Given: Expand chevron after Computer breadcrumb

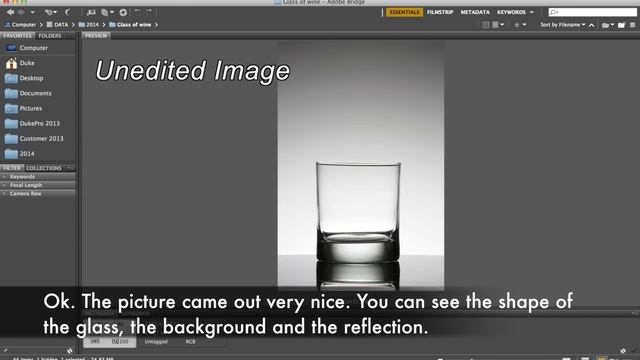Looking at the screenshot, I should (41, 24).
